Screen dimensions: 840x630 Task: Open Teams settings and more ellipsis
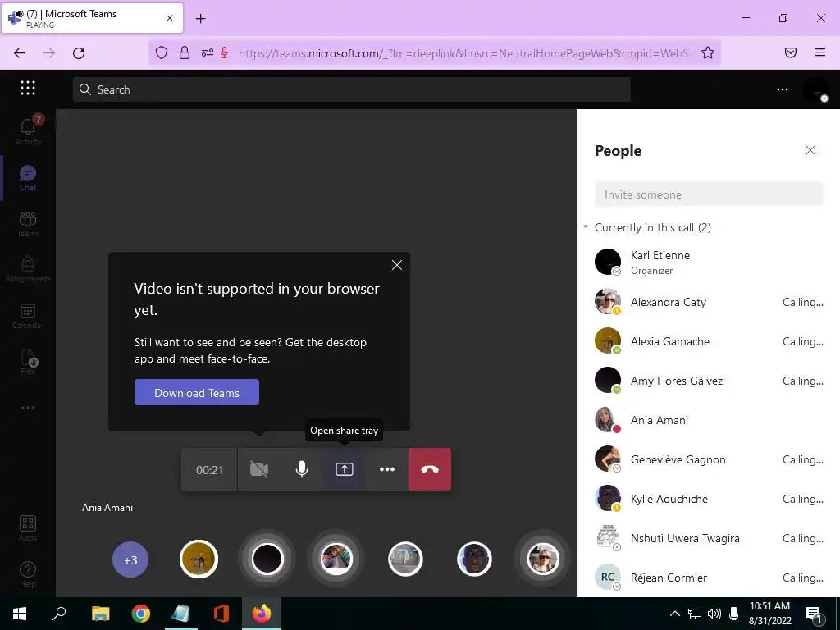click(x=783, y=89)
